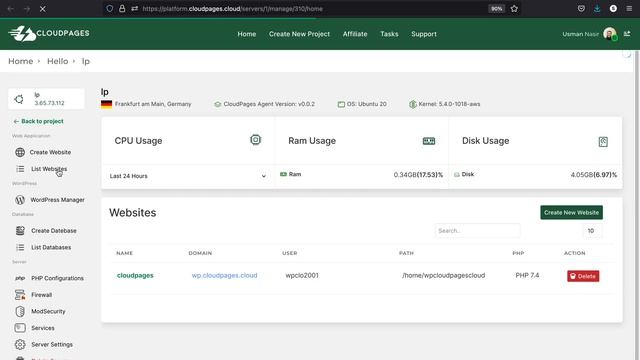The height and width of the screenshot is (360, 640).
Task: Open the Home navigation menu item
Action: point(247,34)
